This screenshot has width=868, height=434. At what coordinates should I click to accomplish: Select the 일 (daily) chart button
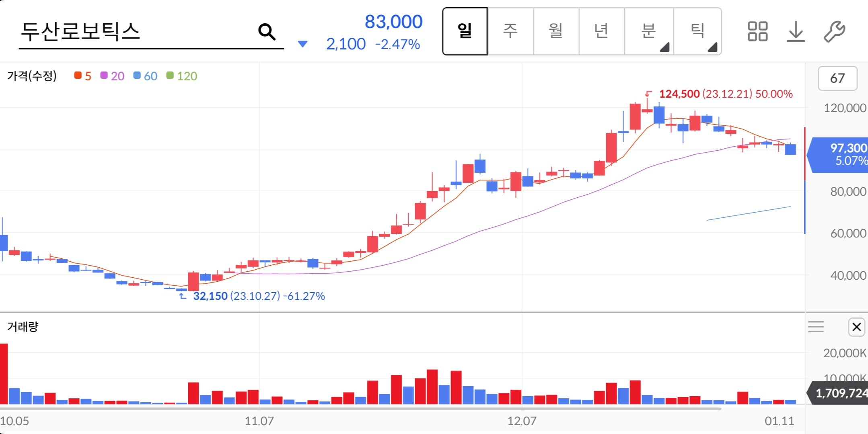coord(465,31)
